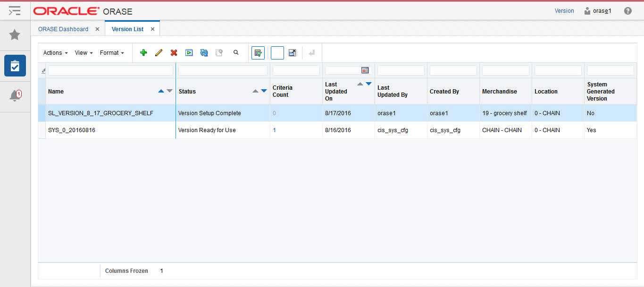Click the Last Updated By filter field
Screen dimensions: 644x287
401,70
